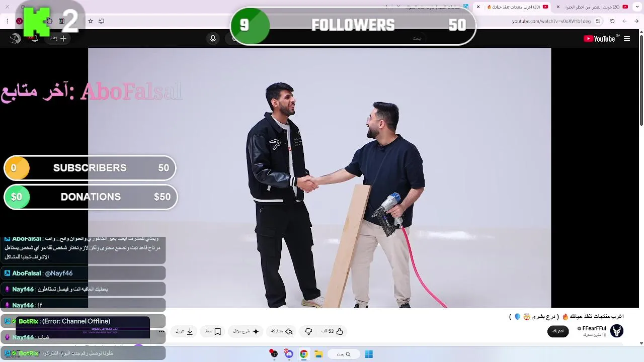Open YouTube notifications bell
Viewport: 644px width, 362px height.
click(34, 39)
